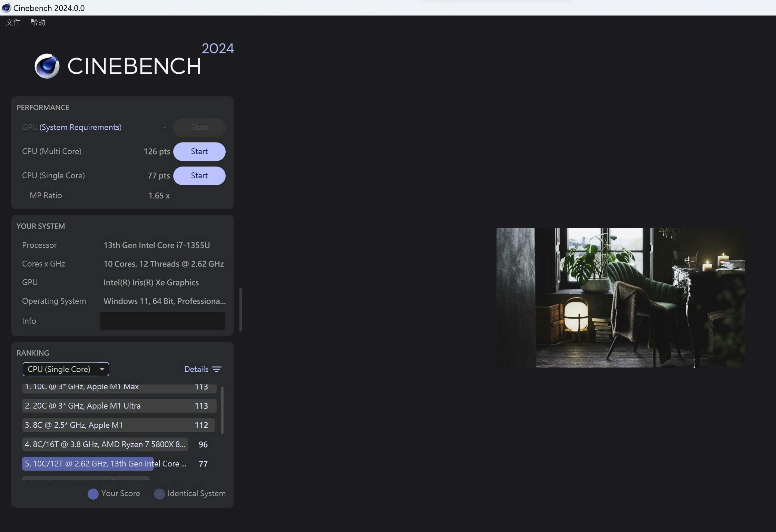The height and width of the screenshot is (532, 776).
Task: Open the System Requirements link
Action: (x=80, y=127)
